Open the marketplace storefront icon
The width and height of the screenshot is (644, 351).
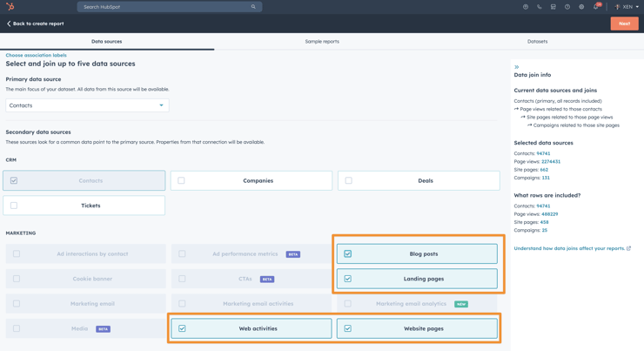pyautogui.click(x=553, y=7)
